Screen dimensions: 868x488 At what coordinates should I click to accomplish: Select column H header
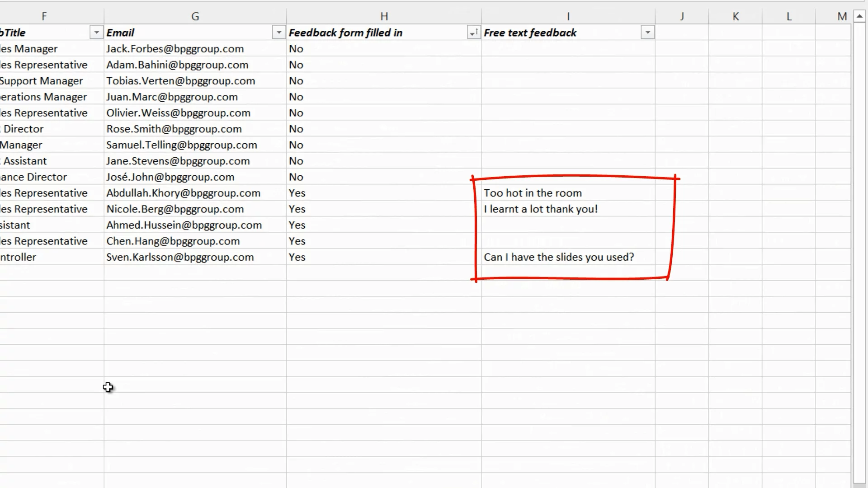coord(384,16)
